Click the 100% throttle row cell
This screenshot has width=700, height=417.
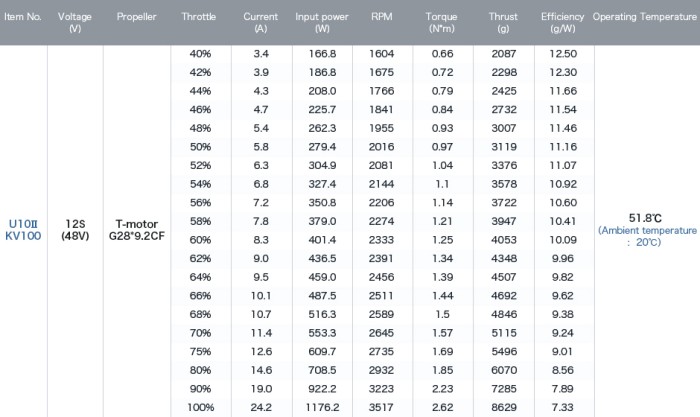coord(200,407)
